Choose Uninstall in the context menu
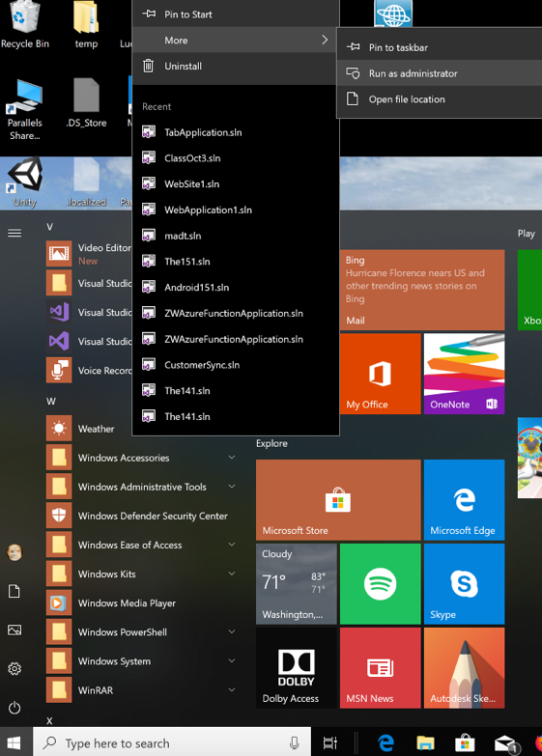The width and height of the screenshot is (542, 756). tap(236, 66)
